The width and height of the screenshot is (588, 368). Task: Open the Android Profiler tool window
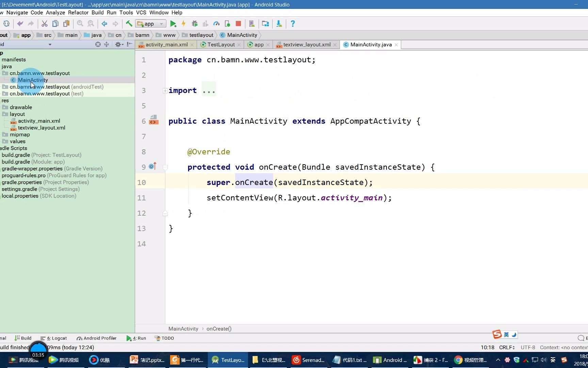tap(97, 338)
